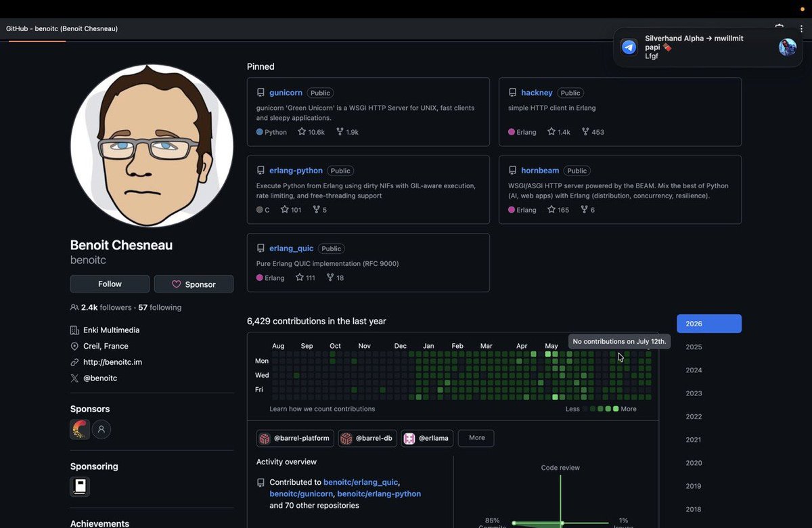The image size is (812, 528).
Task: Click repo icon beside Contributed to text
Action: (261, 483)
